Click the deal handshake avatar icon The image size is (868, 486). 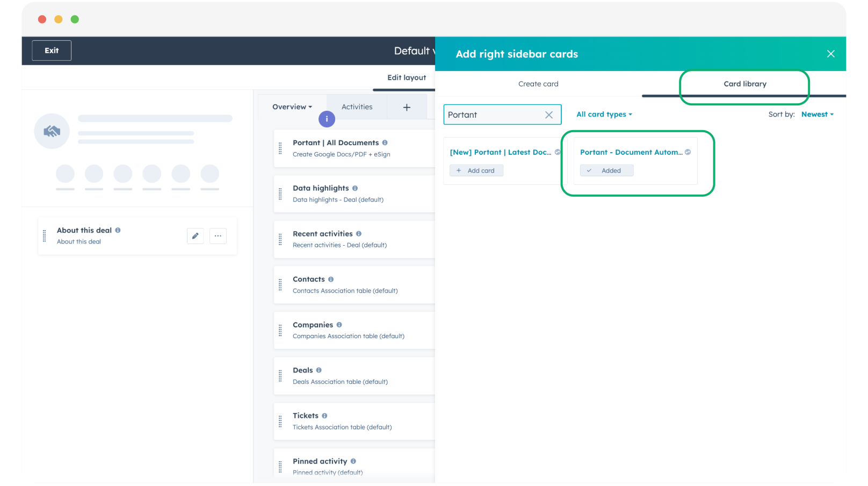click(52, 131)
